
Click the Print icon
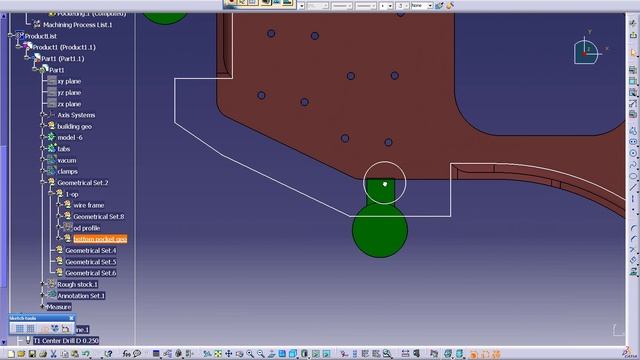pyautogui.click(x=43, y=354)
